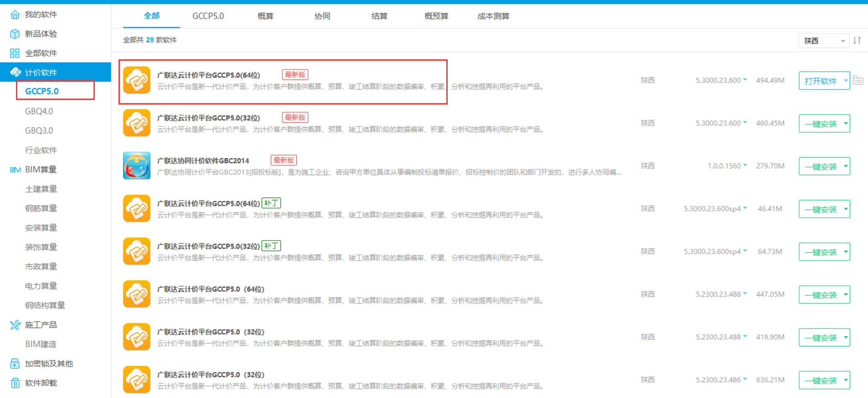Viewport: 868px width, 398px height.
Task: Select 安装算量 in the sidebar
Action: tap(41, 228)
